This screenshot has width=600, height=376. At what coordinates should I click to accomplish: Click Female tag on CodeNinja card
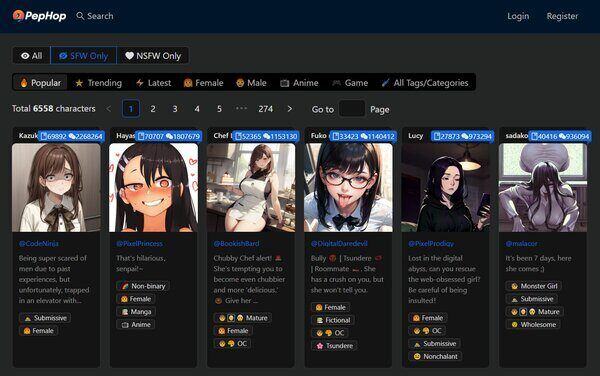click(38, 331)
